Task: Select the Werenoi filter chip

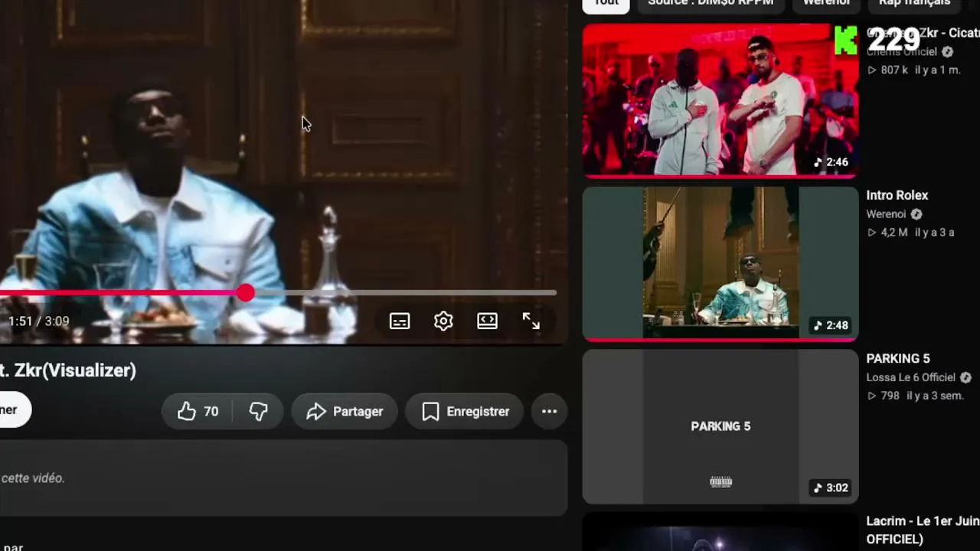Action: (x=826, y=3)
